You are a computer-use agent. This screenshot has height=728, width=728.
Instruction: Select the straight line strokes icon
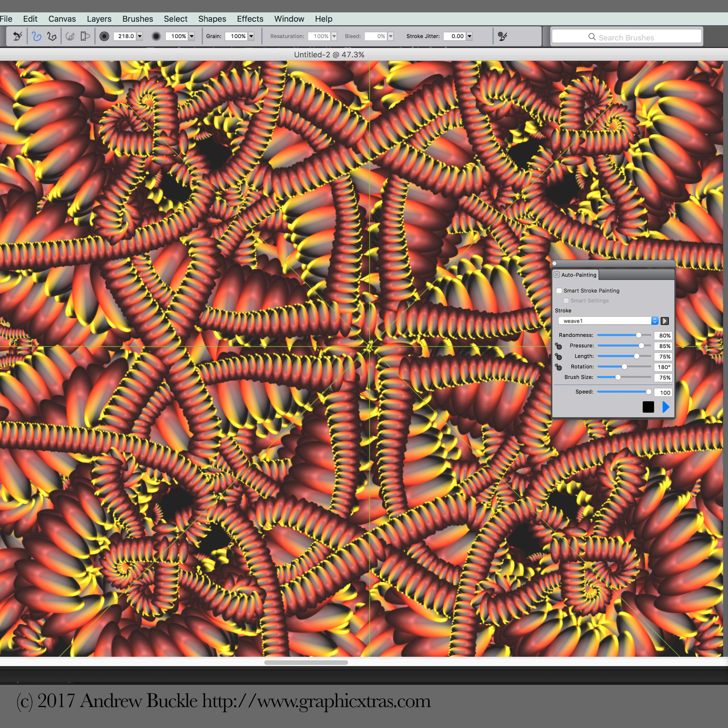52,36
